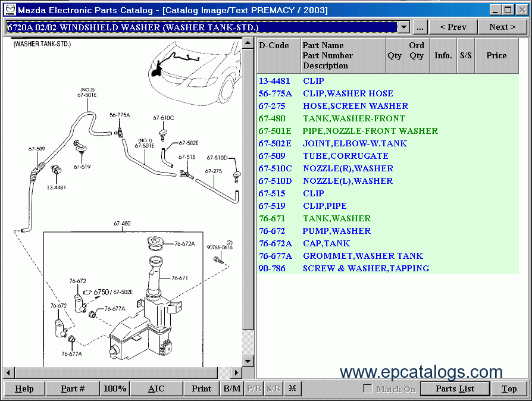Select the 76-671 TANK,WASHER row
Image resolution: width=532 pixels, height=401 pixels.
[388, 218]
